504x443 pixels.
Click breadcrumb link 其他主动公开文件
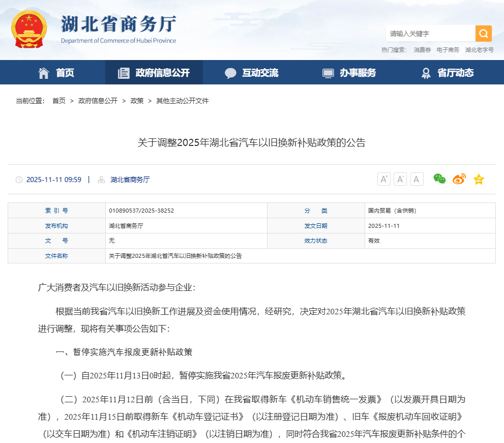(182, 101)
